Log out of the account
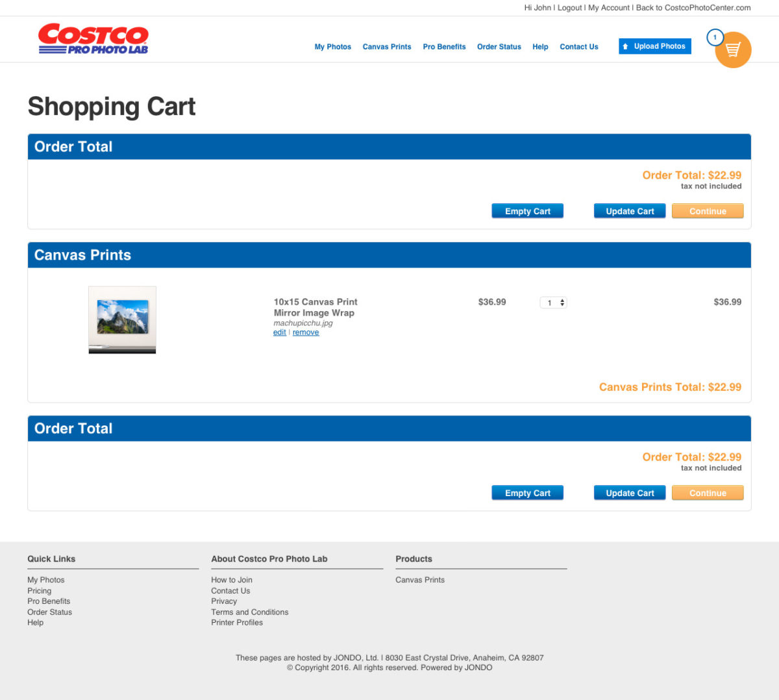 tap(569, 8)
